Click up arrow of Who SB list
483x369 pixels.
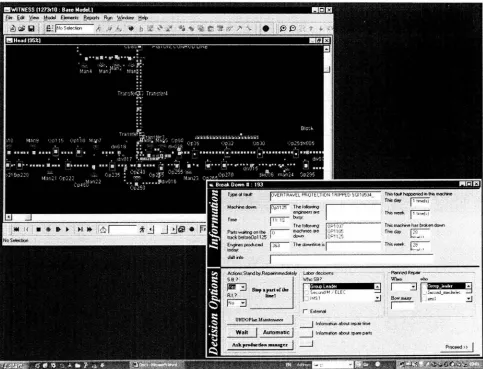(x=377, y=286)
